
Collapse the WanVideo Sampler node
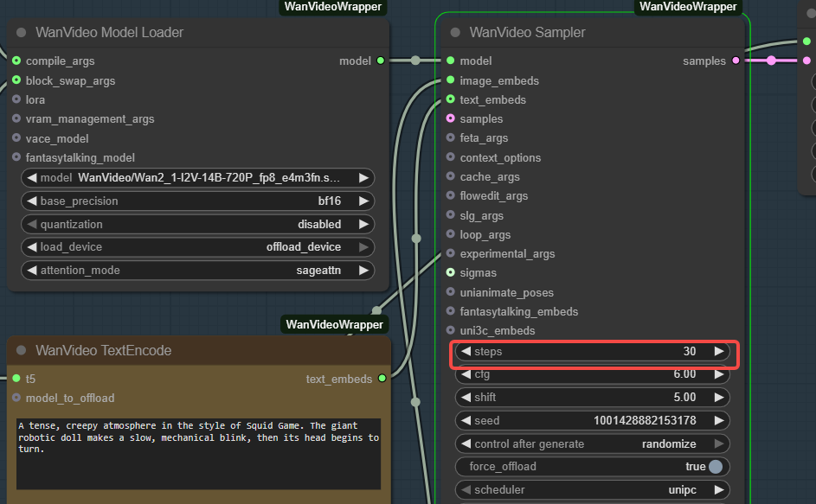[x=455, y=32]
